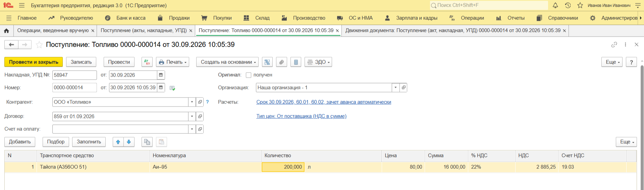The height and width of the screenshot is (190, 644).
Task: Click Провести button
Action: pos(119,62)
